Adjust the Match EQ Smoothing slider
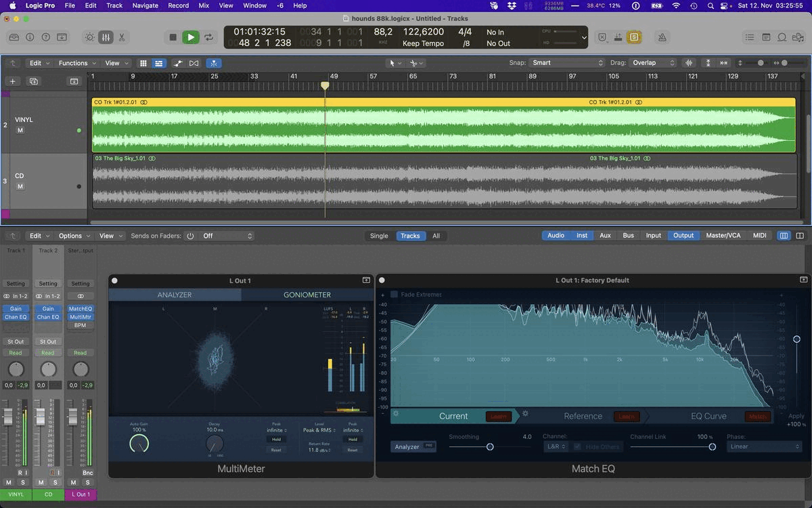The width and height of the screenshot is (812, 508). click(x=490, y=446)
